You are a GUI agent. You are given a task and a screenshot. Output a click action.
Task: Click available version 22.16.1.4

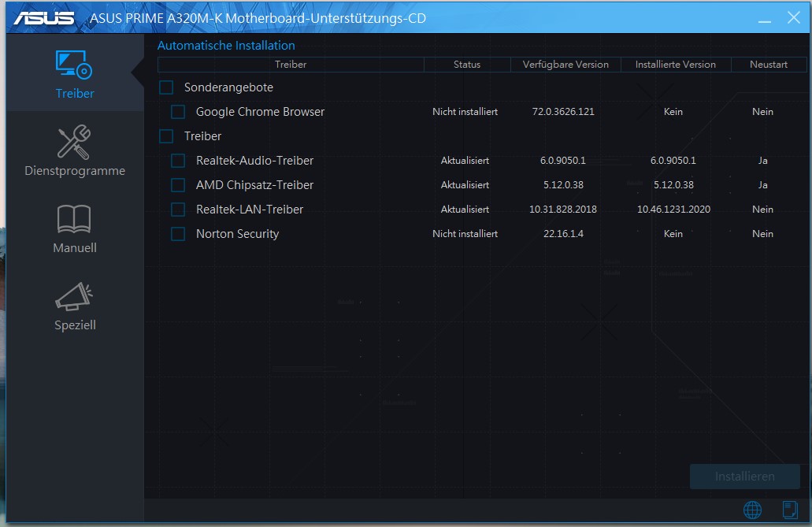point(563,234)
